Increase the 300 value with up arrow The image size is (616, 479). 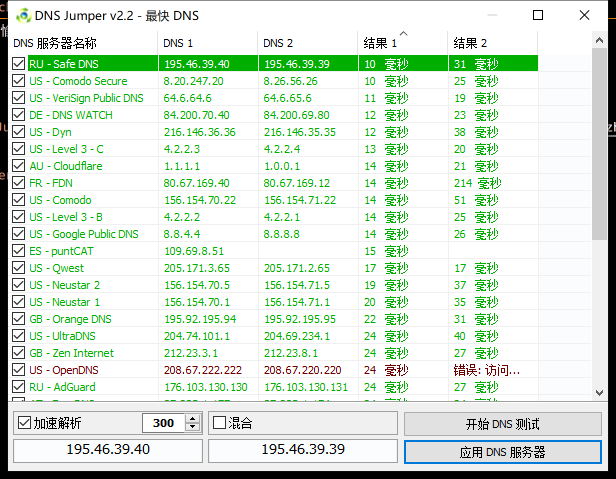(x=192, y=419)
